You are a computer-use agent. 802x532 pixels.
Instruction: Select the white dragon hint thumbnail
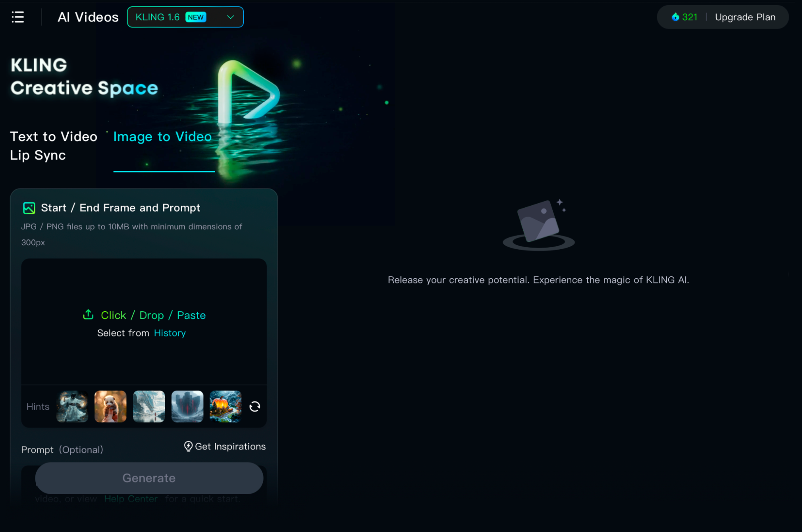149,407
